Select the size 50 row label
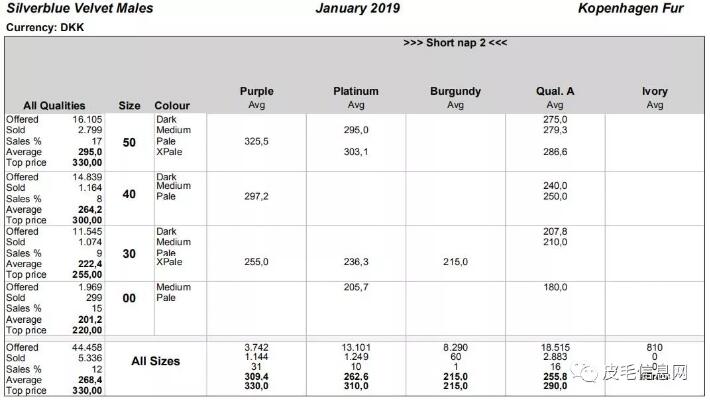The width and height of the screenshot is (710, 400). point(129,143)
